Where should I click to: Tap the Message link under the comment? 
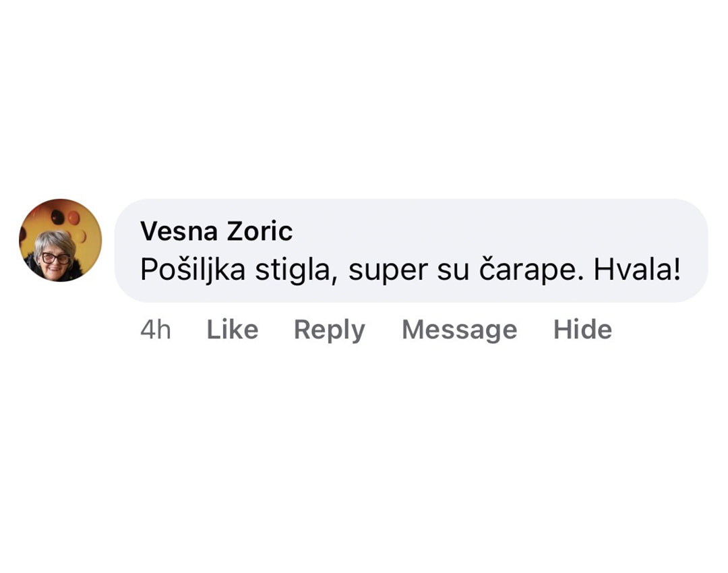pyautogui.click(x=459, y=330)
